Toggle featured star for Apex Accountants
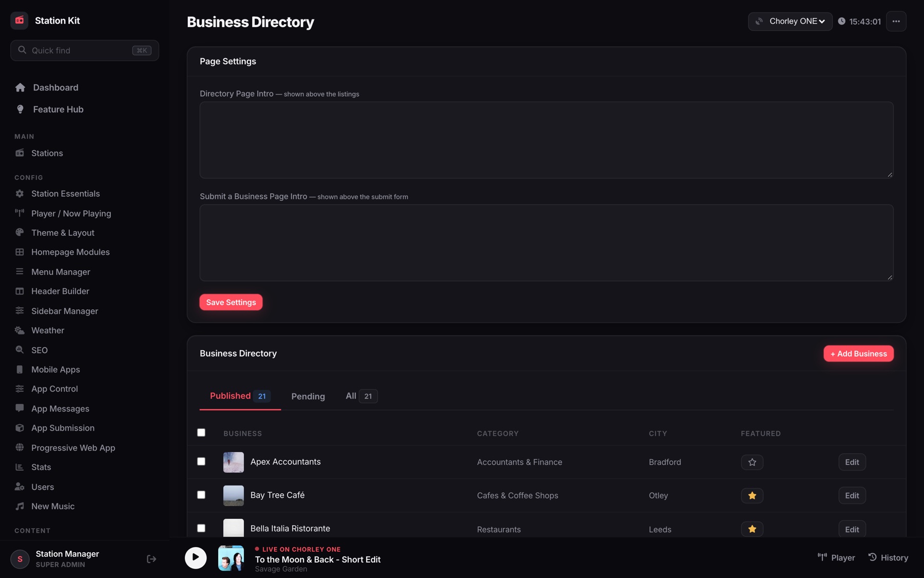 [x=752, y=462]
